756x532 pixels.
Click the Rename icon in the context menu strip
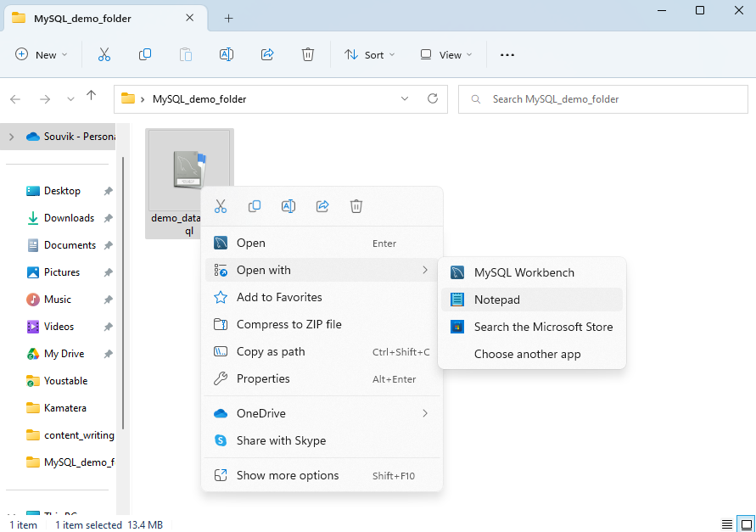point(288,206)
